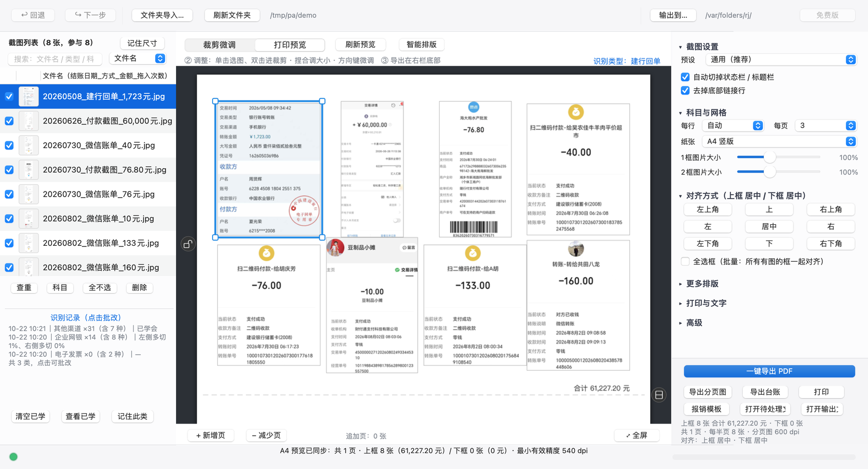Select the -76.80 receipt image in preview
The image size is (868, 469).
click(475, 169)
